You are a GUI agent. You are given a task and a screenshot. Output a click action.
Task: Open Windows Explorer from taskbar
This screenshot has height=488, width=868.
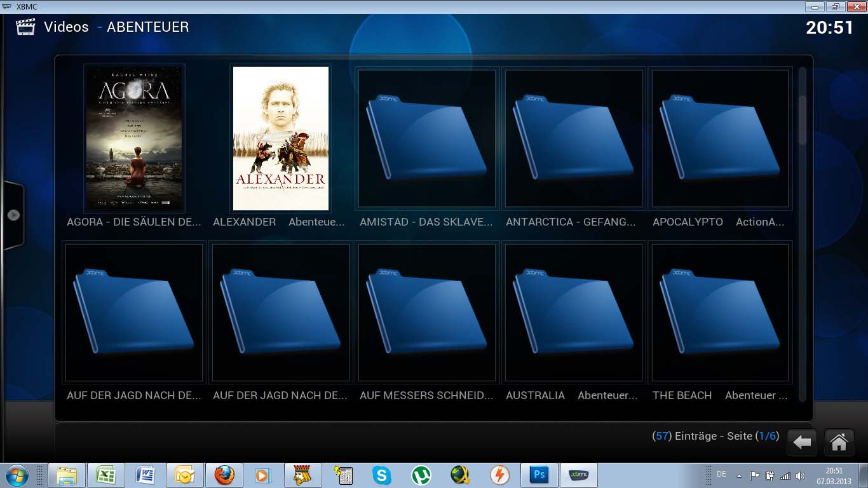pos(67,475)
